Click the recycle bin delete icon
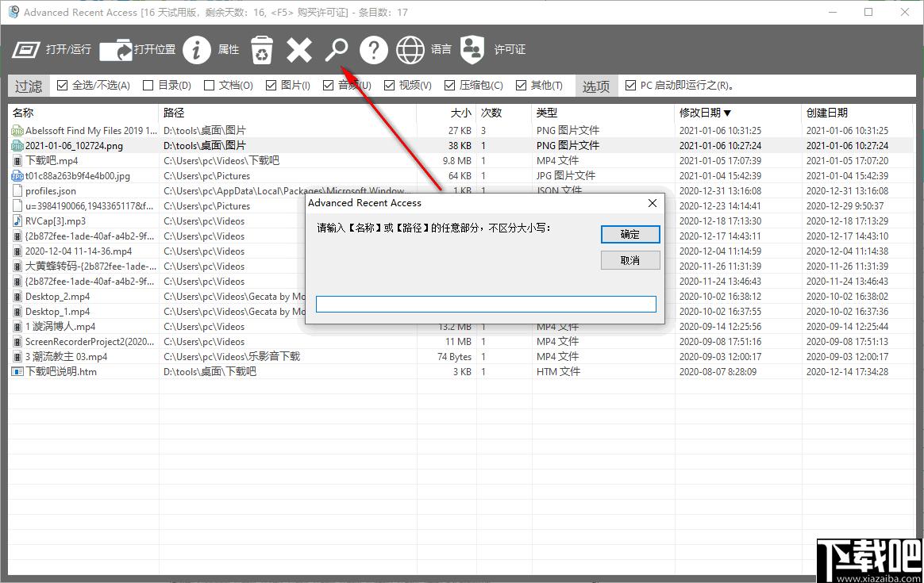Image resolution: width=924 pixels, height=583 pixels. [x=262, y=49]
